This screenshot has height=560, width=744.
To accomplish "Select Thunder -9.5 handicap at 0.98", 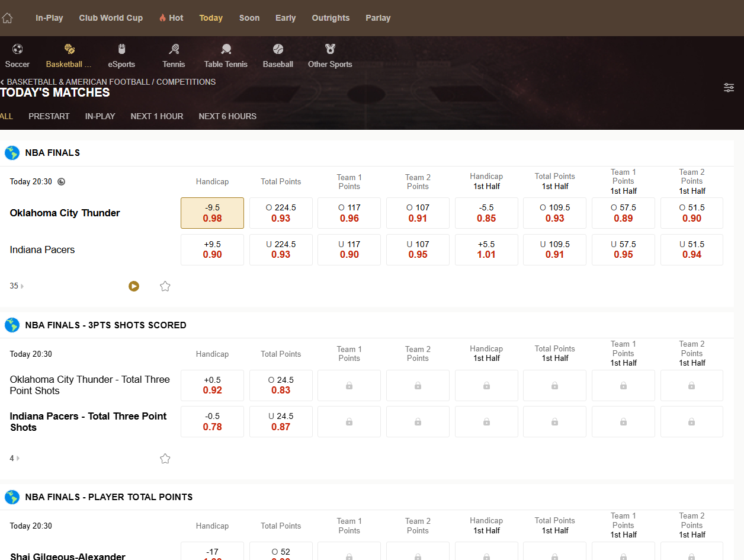I will point(212,213).
